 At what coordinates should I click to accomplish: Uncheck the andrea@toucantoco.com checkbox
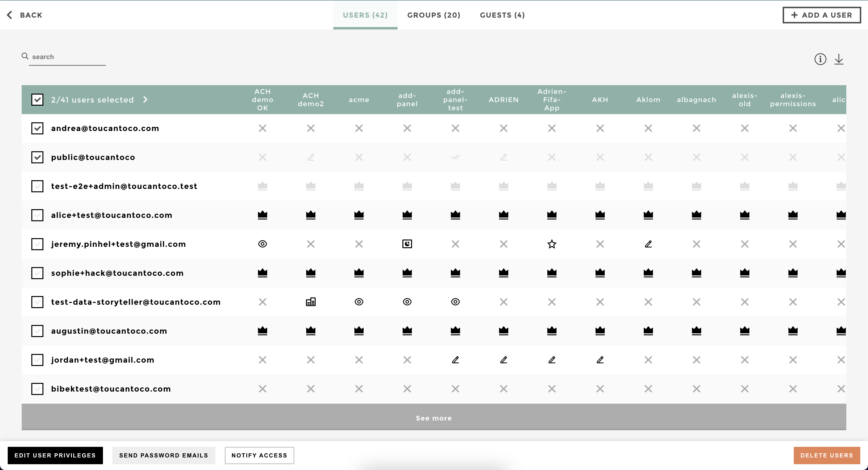click(x=37, y=128)
